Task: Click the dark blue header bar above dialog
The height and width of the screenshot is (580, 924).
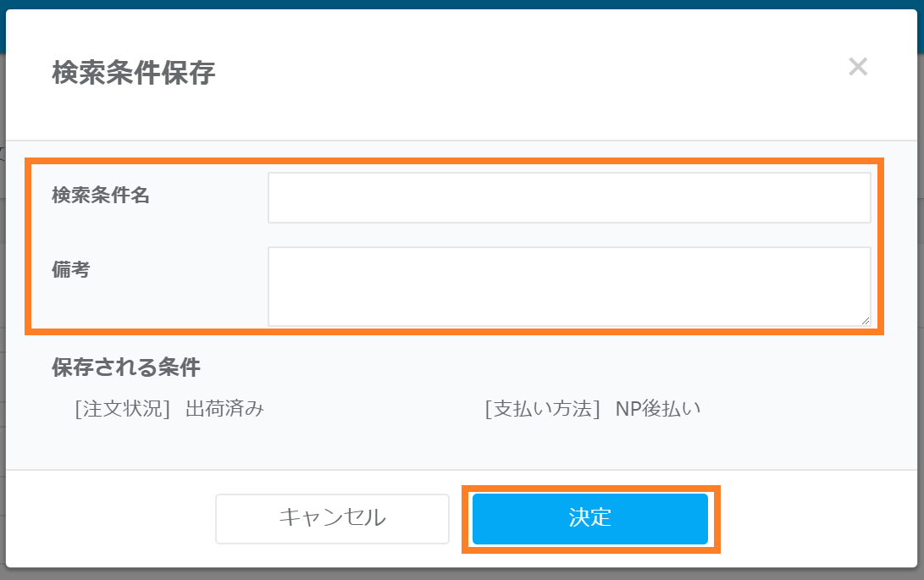Action: tap(462, 4)
